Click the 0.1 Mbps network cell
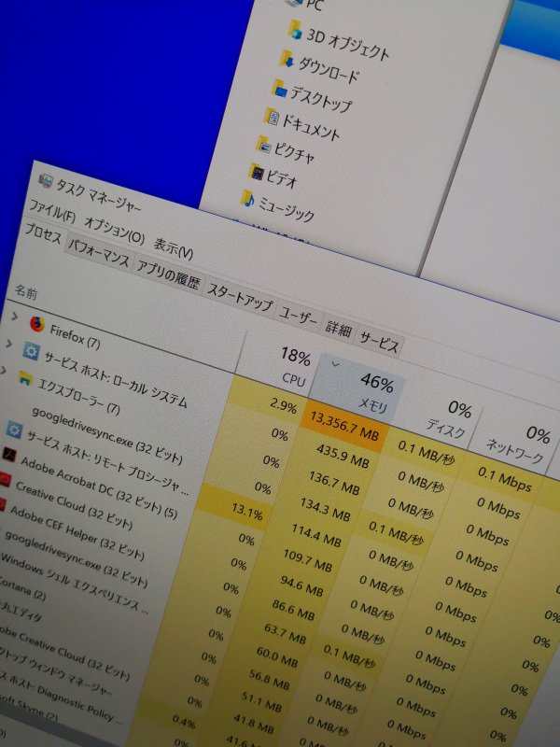The width and height of the screenshot is (560, 747). [505, 479]
